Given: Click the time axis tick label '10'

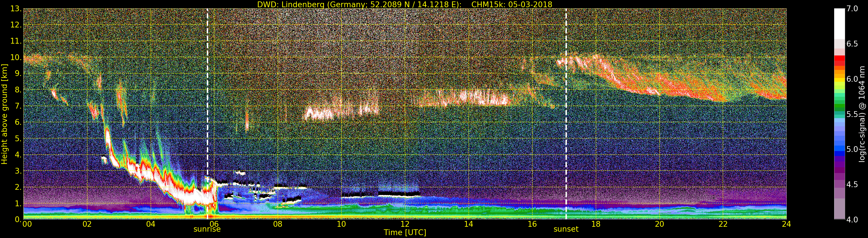Looking at the screenshot, I should 341,224.
